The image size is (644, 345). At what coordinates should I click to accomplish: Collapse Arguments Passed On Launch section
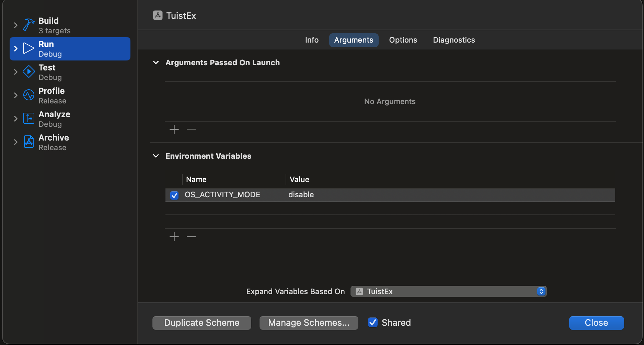coord(156,63)
